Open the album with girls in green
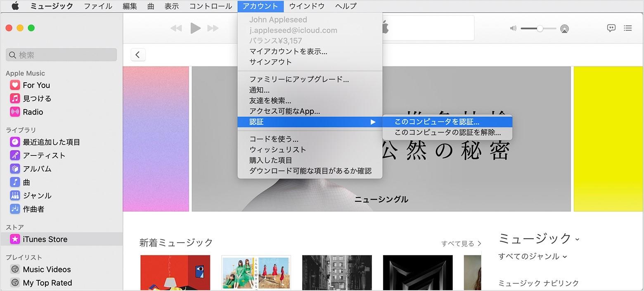Image resolution: width=644 pixels, height=291 pixels. pos(256,273)
